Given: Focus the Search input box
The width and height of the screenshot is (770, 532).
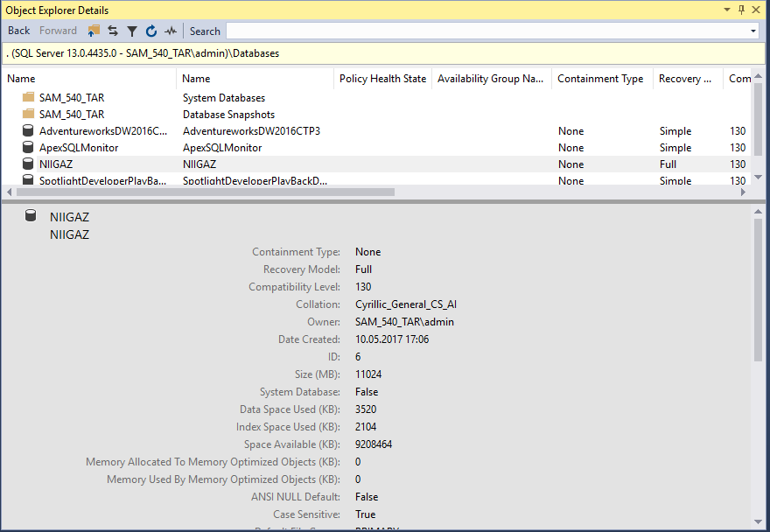Looking at the screenshot, I should point(487,31).
